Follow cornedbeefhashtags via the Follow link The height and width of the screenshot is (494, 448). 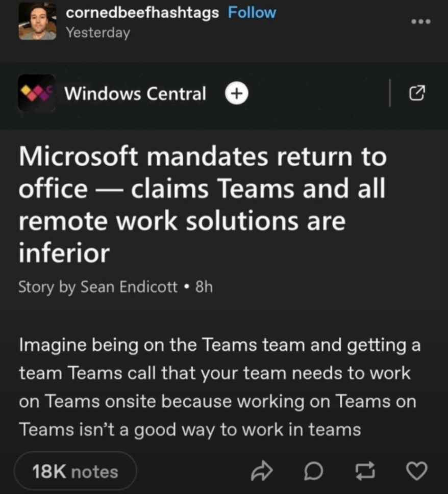point(252,12)
